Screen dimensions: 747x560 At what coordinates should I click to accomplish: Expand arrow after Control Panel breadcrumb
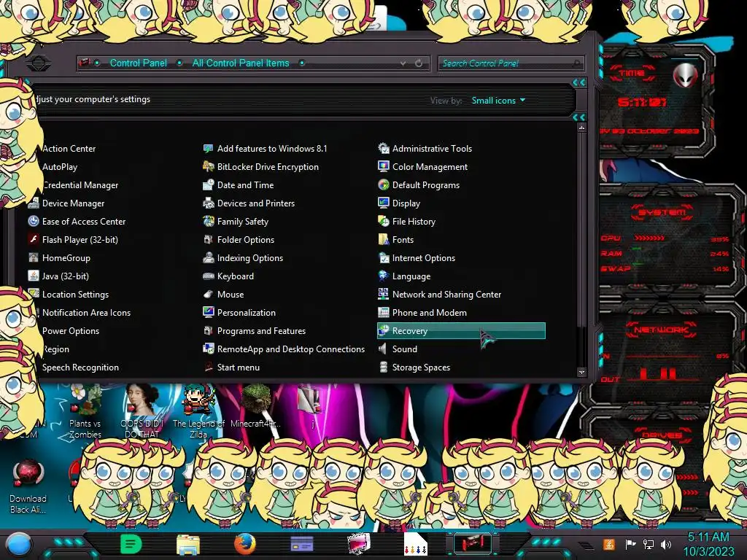[179, 63]
